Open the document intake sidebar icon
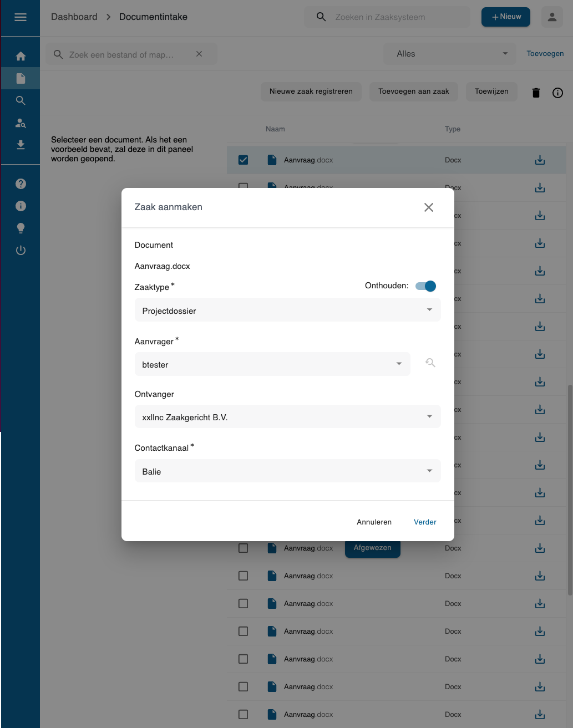 pos(21,78)
